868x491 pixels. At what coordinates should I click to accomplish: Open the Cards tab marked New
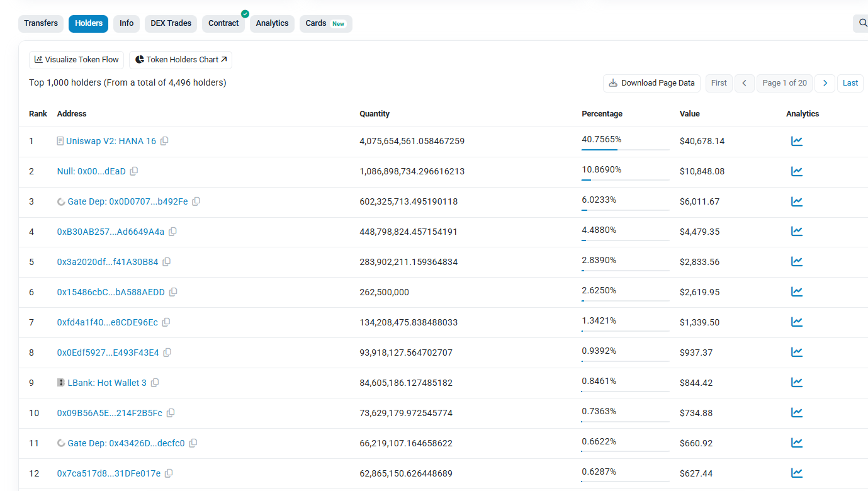[x=326, y=24]
